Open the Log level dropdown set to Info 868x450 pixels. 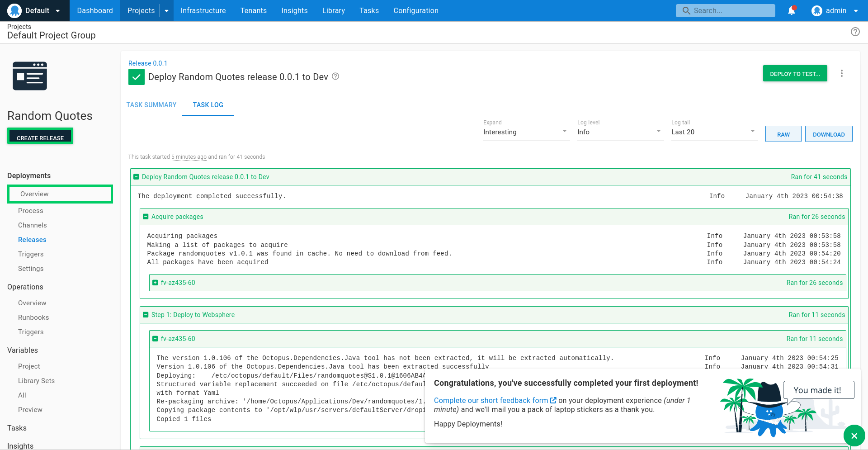(620, 132)
